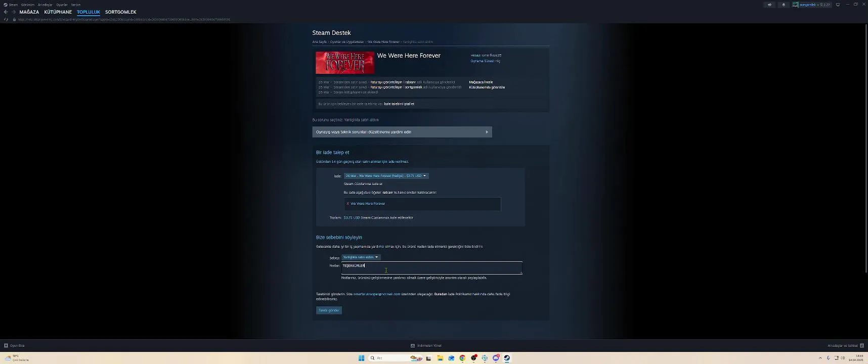Open Mağazada İncele link
This screenshot has height=364, width=868.
click(481, 82)
